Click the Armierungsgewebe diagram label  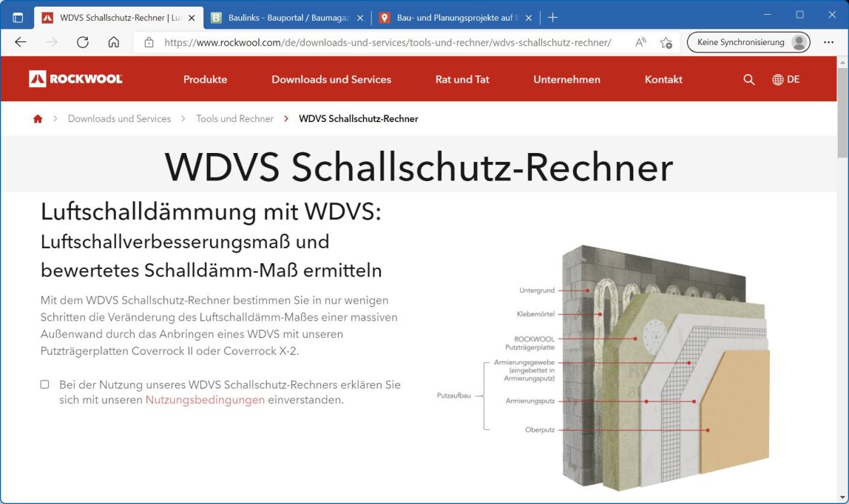point(524,370)
